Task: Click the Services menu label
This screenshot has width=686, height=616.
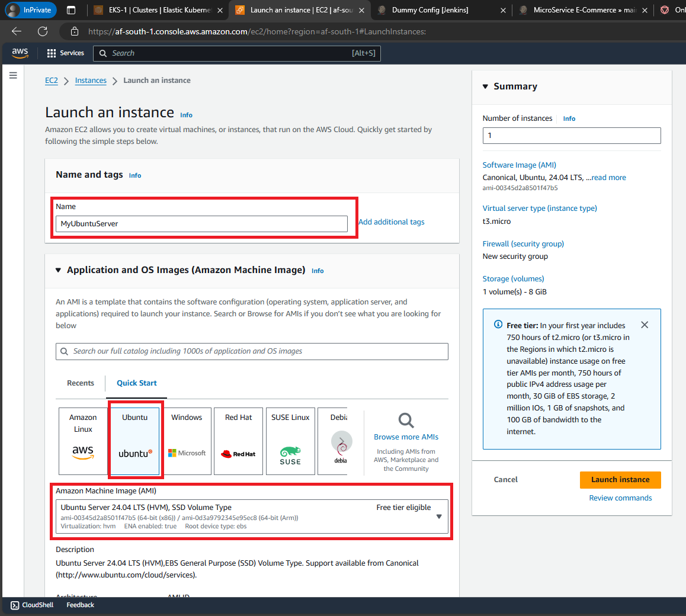Action: [72, 53]
